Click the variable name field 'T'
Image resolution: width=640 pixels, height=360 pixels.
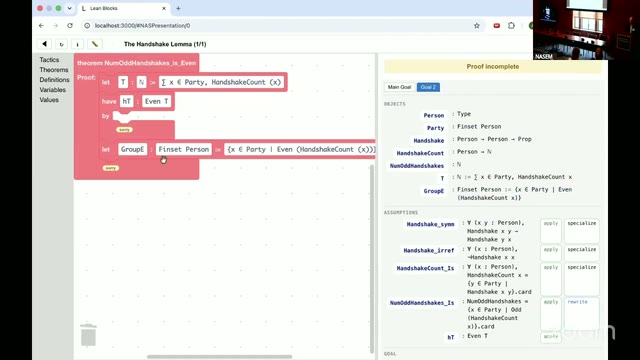pyautogui.click(x=123, y=82)
